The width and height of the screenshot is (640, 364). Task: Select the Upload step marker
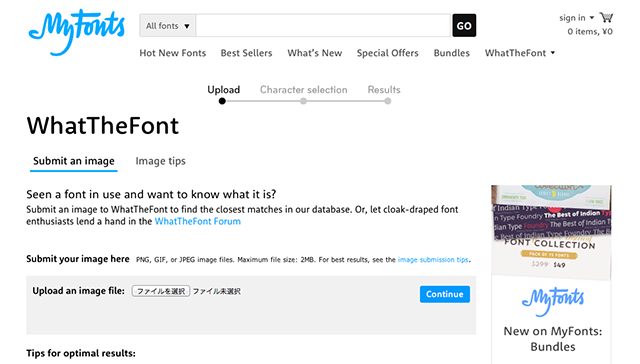coord(222,101)
